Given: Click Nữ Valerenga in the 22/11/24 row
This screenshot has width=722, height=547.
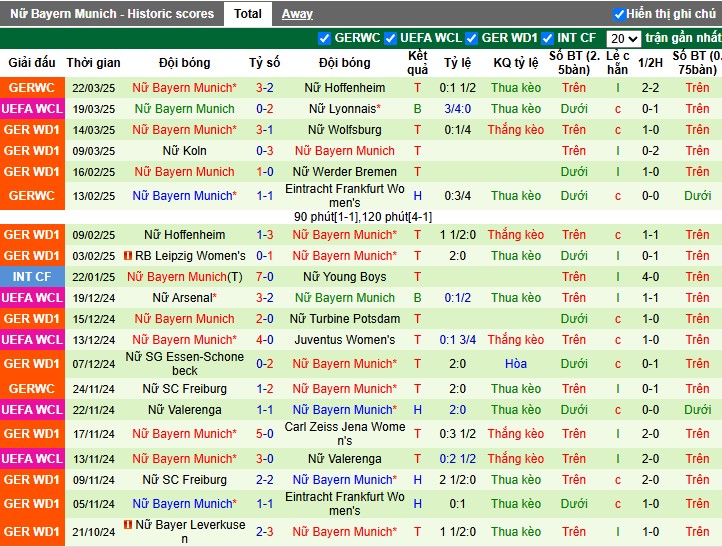Looking at the screenshot, I should point(184,410).
